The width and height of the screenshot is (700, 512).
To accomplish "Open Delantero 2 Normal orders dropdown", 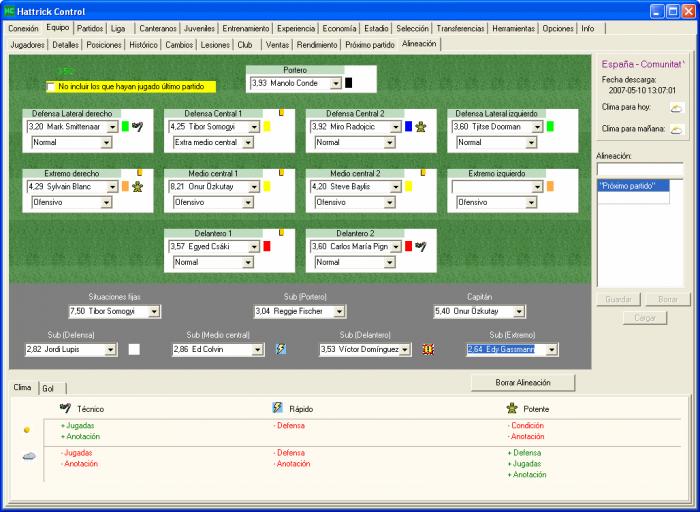I will [x=389, y=262].
